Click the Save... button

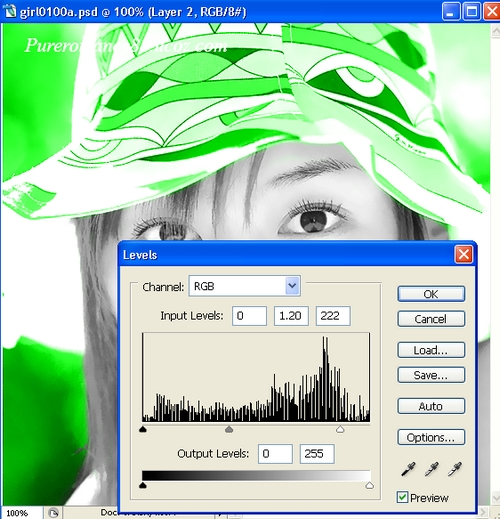[431, 375]
